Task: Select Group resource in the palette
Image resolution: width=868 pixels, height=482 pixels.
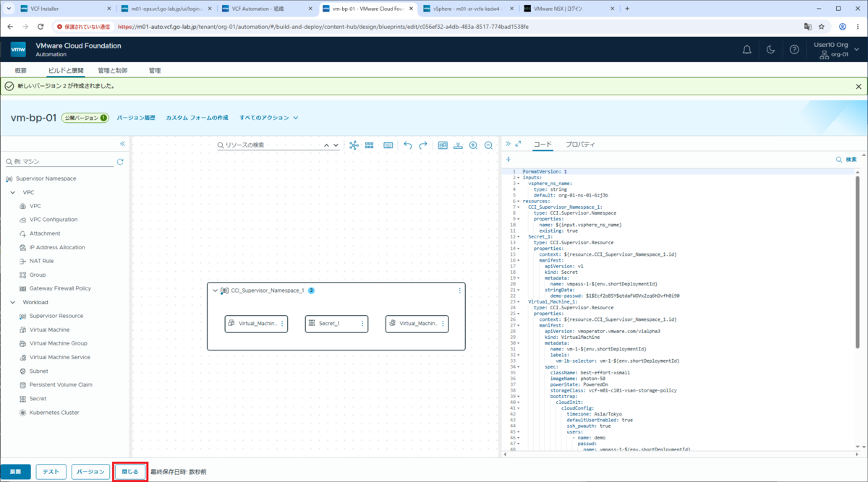Action: [x=38, y=275]
